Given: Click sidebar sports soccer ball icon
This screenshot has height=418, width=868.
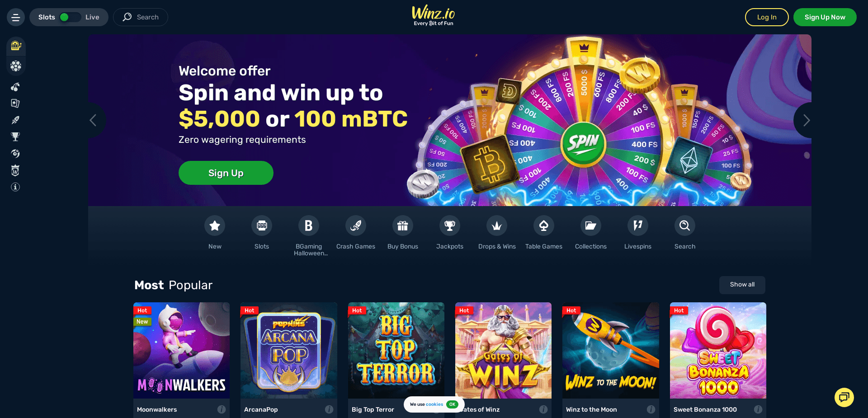Looking at the screenshot, I should pos(16,66).
